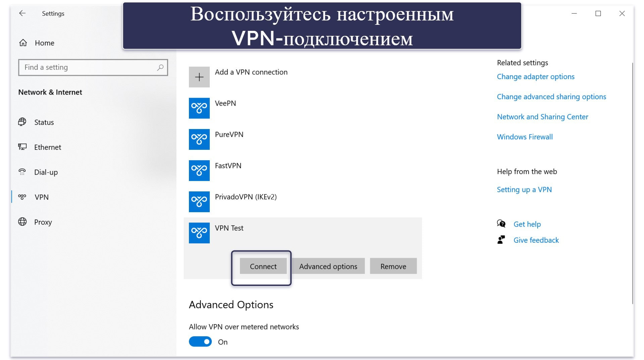
Task: Connect to the VPN Test connection
Action: pyautogui.click(x=263, y=266)
